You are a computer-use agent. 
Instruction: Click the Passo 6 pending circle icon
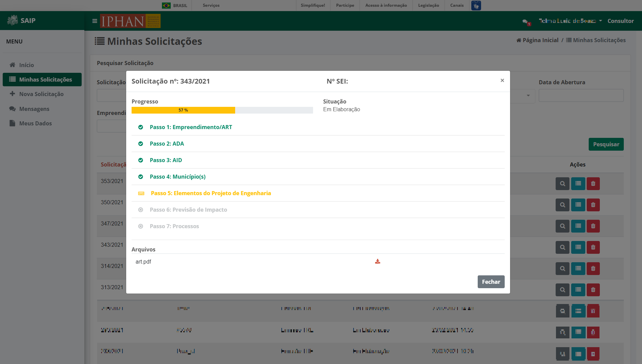click(141, 210)
